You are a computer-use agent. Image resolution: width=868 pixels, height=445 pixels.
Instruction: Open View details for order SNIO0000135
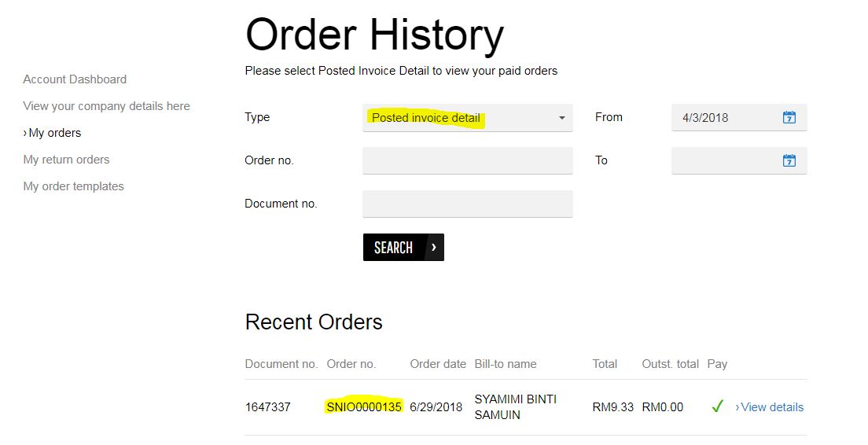click(x=770, y=407)
